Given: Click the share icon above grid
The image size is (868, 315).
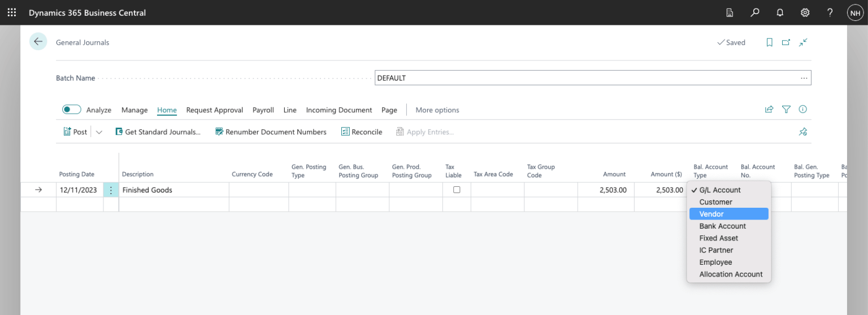Looking at the screenshot, I should [x=769, y=110].
